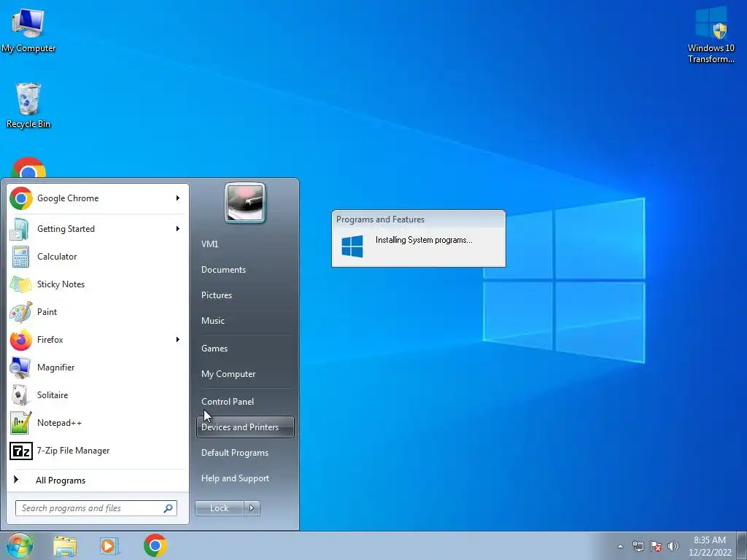Click the network status tray icon
Viewport: 747px width, 560px height.
tap(638, 546)
